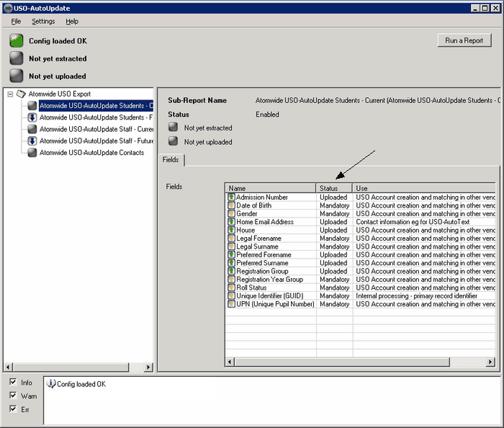Click the fields table scroll left arrow

pyautogui.click(x=230, y=362)
